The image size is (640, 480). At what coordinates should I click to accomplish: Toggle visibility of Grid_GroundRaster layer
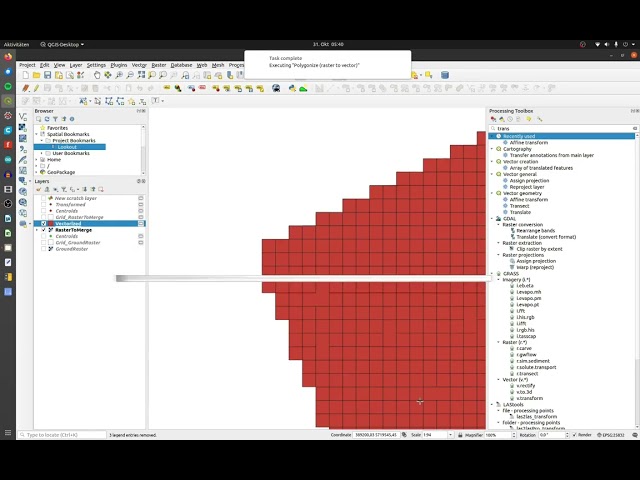(x=43, y=242)
